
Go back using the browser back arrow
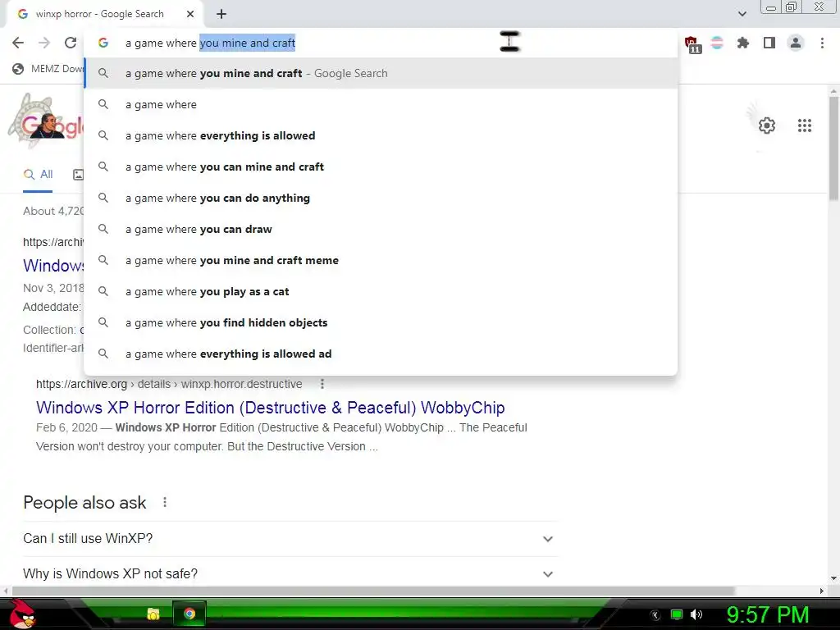(18, 43)
